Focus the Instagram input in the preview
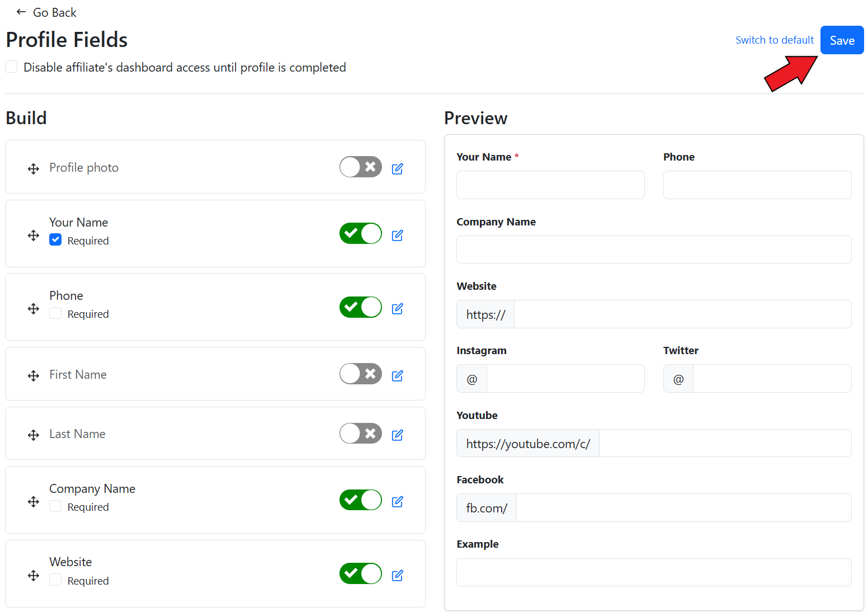Viewport: 868px width, 612px height. 565,379
